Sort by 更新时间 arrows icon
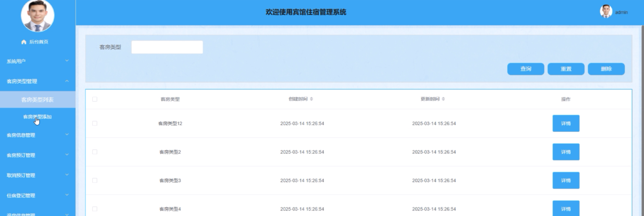 pos(443,99)
